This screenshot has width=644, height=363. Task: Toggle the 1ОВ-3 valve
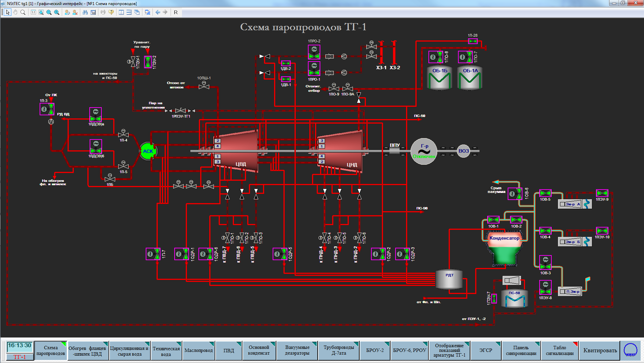click(545, 263)
